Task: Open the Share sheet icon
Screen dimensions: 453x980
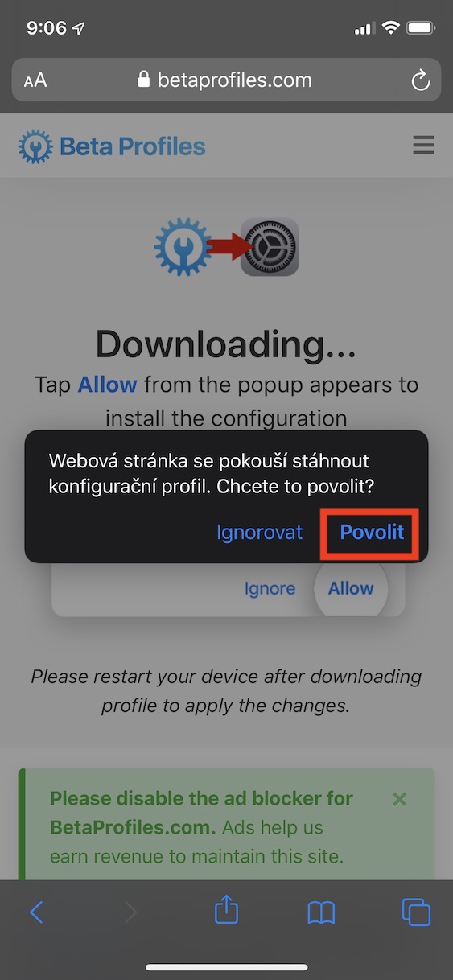Action: tap(227, 909)
